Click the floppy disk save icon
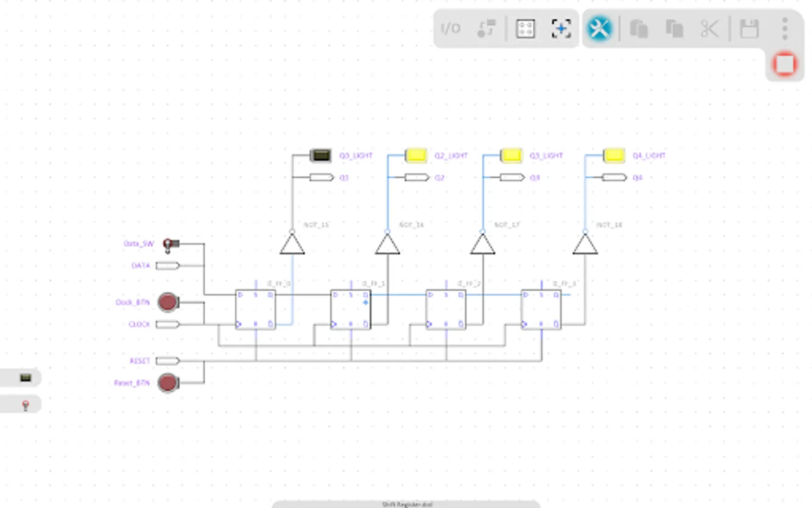The image size is (812, 508). 749,28
